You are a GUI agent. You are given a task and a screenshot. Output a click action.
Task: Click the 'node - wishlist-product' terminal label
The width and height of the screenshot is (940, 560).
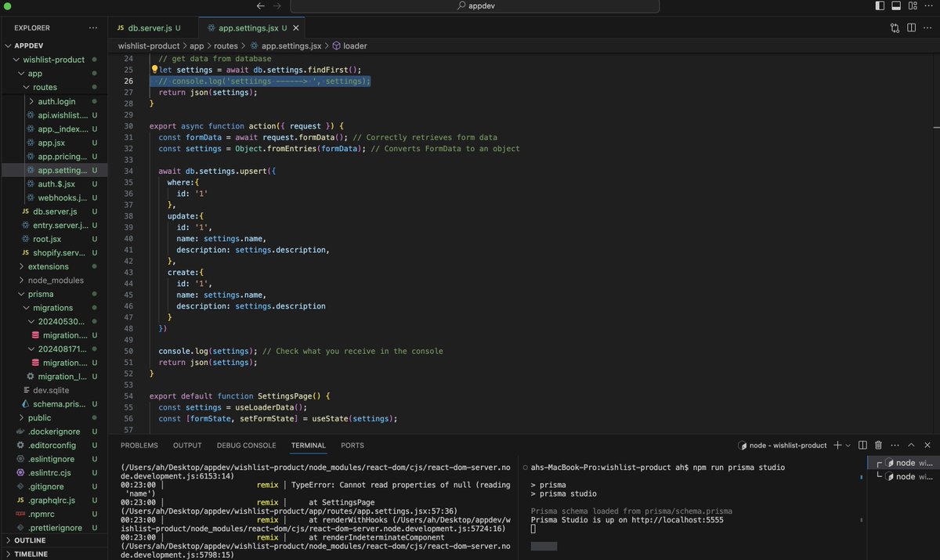tap(783, 445)
